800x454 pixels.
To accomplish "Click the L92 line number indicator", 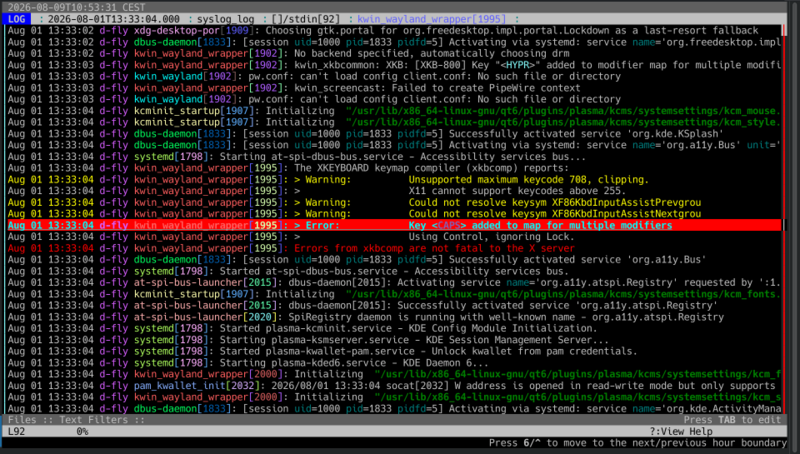I will pyautogui.click(x=16, y=431).
